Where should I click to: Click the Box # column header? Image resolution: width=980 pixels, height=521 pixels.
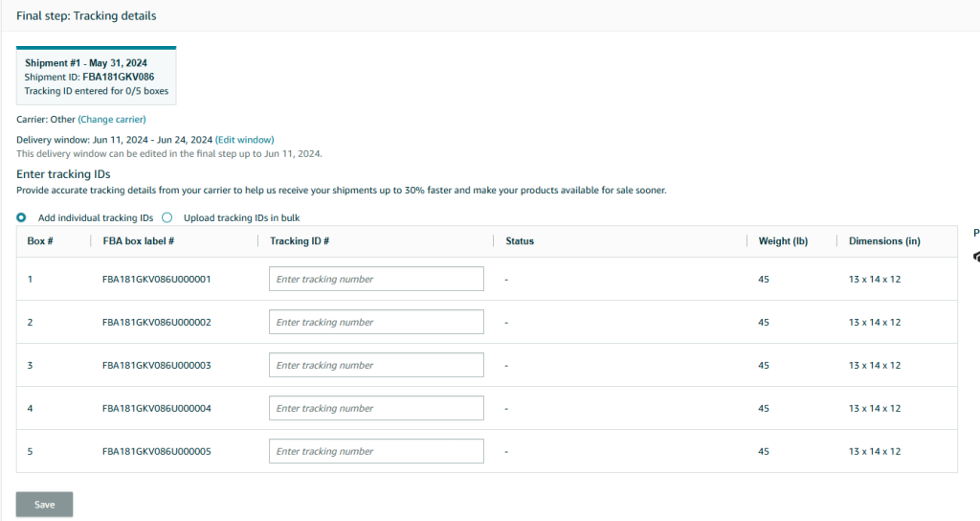39,241
